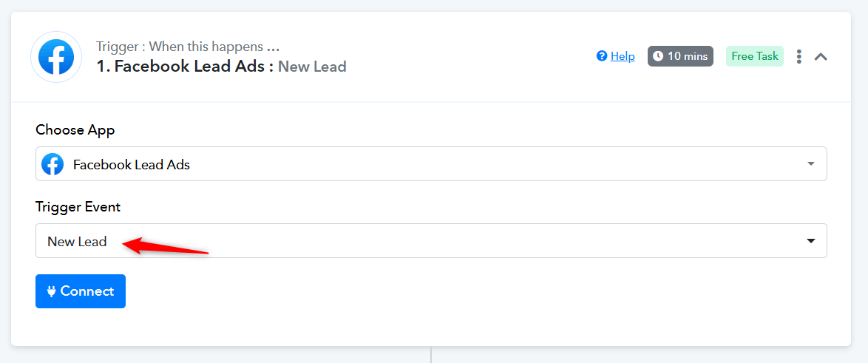Click the small Facebook icon in Choose App field
The image size is (868, 363).
(x=52, y=164)
